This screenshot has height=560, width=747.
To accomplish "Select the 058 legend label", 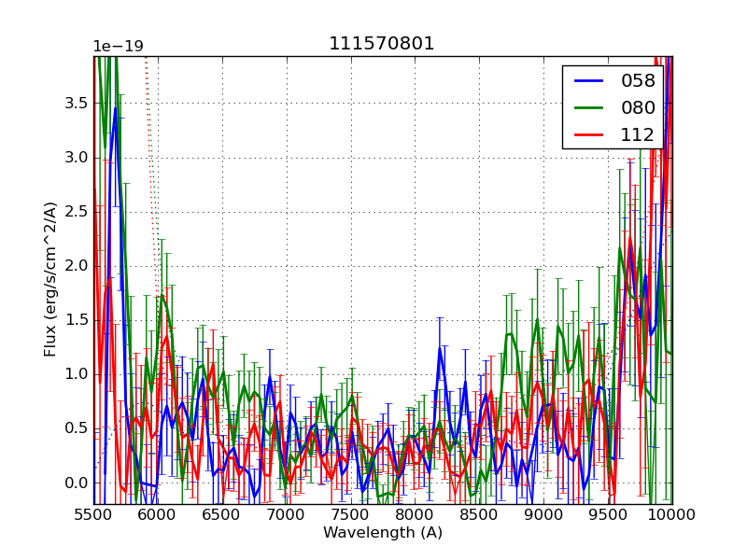I will pos(638,81).
